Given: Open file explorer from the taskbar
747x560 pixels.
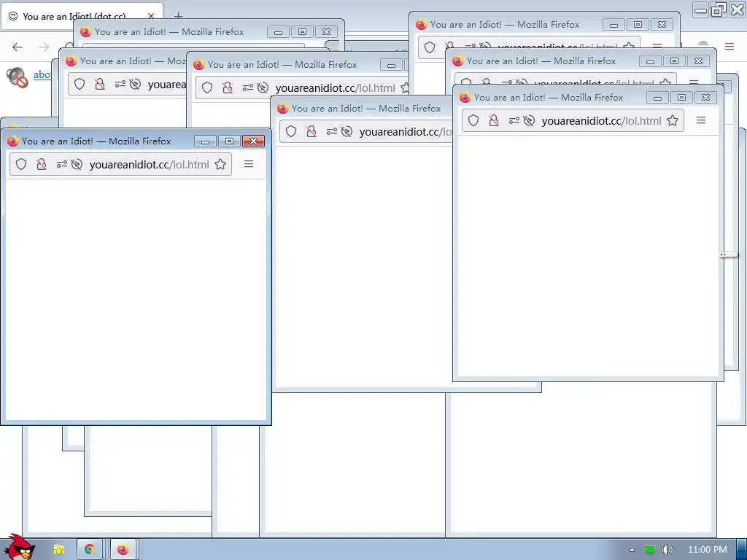Looking at the screenshot, I should point(59,550).
